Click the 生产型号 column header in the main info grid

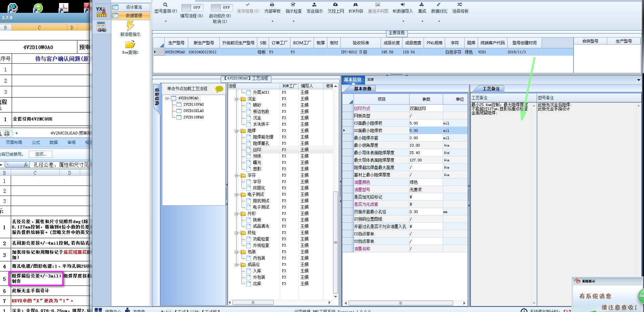(176, 43)
